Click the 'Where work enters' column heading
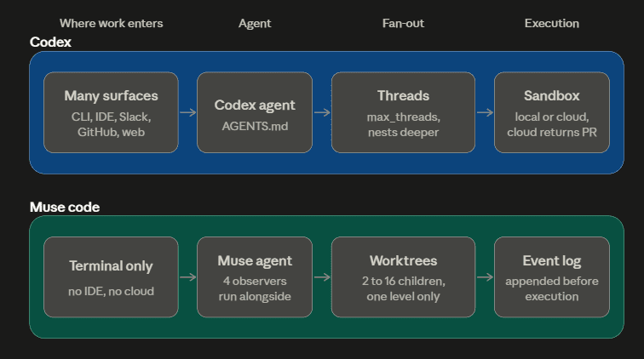The width and height of the screenshot is (644, 359). click(x=111, y=23)
